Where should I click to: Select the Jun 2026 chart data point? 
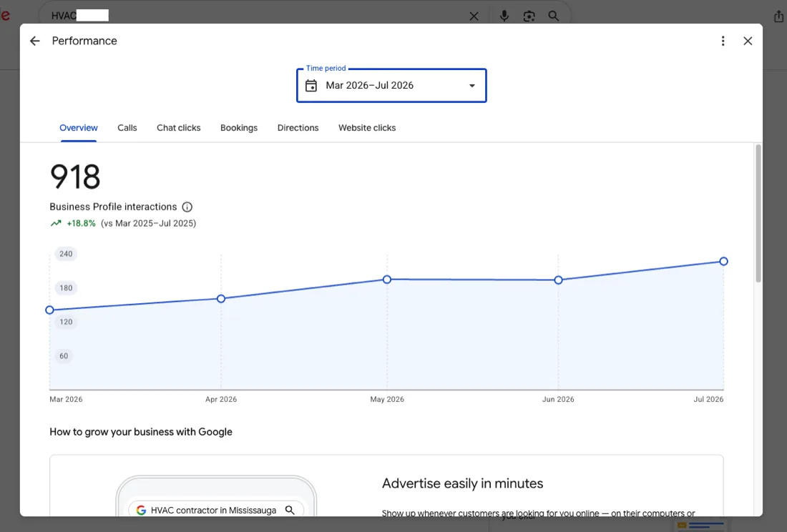pyautogui.click(x=558, y=280)
